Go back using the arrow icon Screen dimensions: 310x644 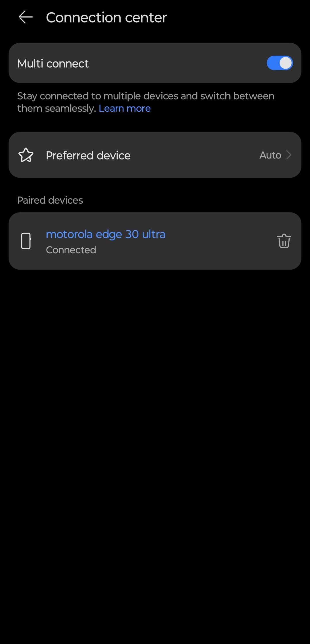point(26,17)
